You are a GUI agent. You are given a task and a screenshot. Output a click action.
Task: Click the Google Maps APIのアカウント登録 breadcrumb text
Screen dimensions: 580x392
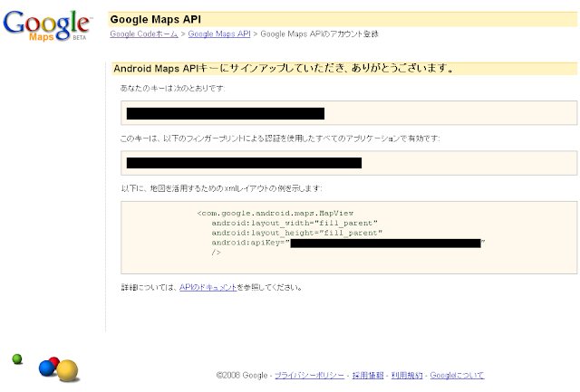click(x=320, y=34)
